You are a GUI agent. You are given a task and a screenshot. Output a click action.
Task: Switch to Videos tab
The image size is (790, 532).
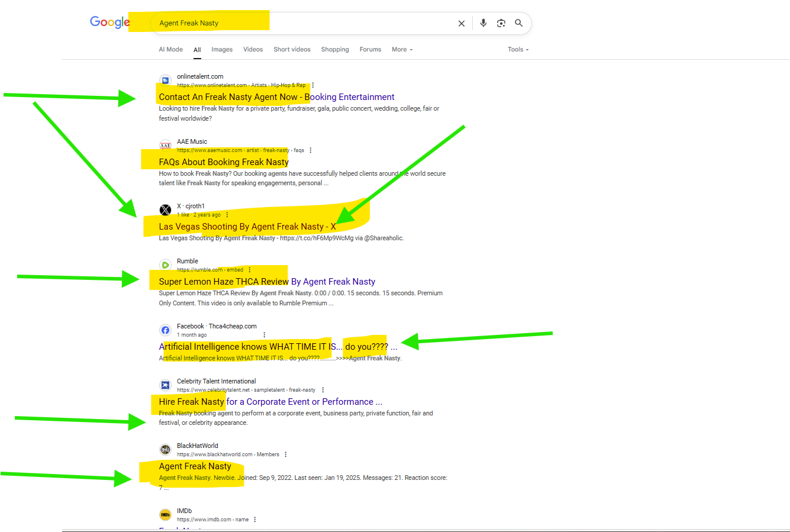(x=253, y=50)
